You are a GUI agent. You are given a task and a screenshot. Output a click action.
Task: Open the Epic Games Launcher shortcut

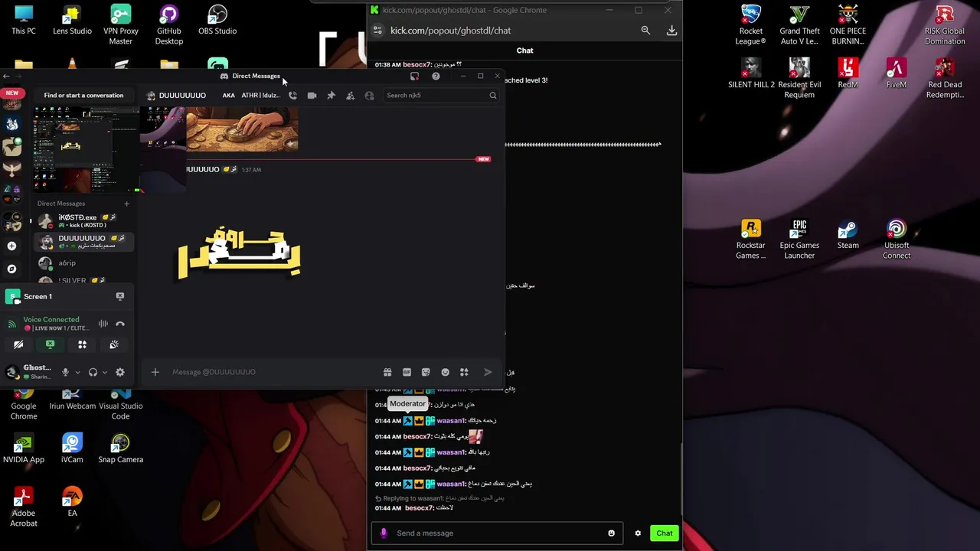point(799,240)
